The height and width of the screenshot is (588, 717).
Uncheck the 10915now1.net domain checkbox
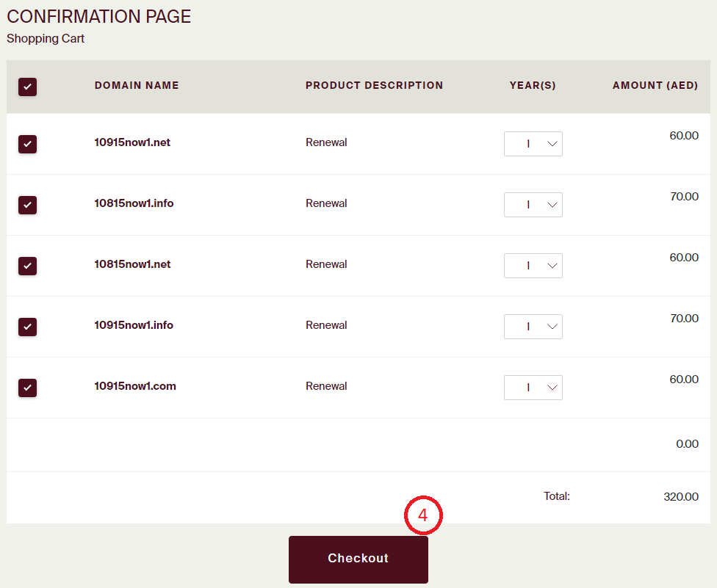click(27, 144)
